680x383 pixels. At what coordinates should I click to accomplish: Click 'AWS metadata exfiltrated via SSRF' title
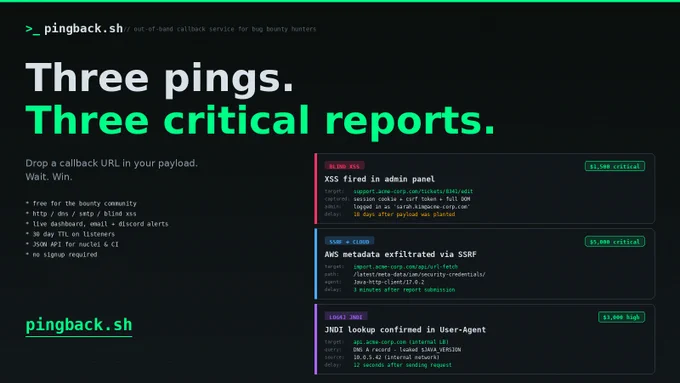point(400,254)
